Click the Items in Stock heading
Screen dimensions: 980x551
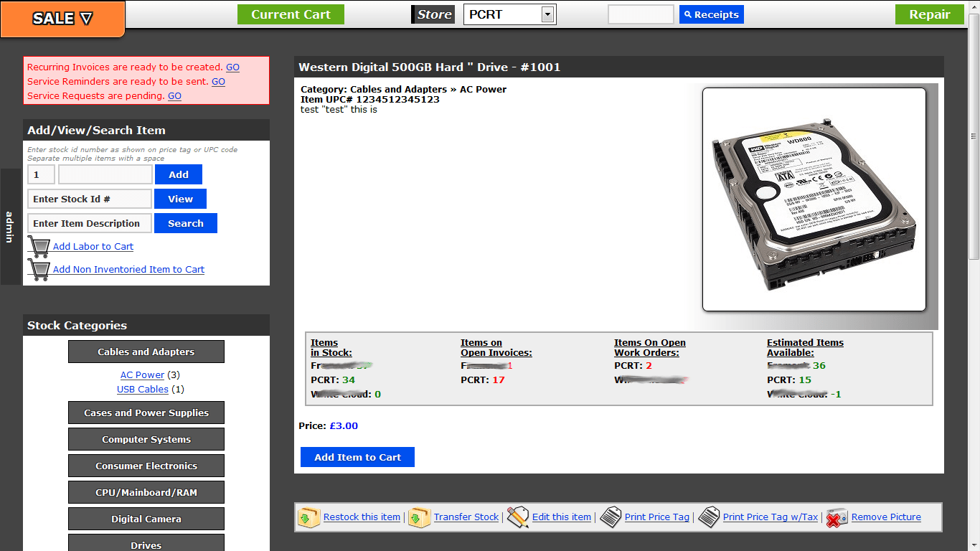coord(331,348)
